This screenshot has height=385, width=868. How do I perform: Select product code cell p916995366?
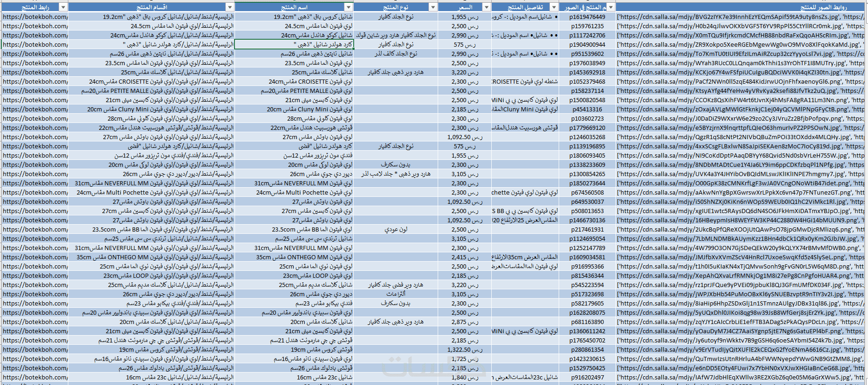587,266
